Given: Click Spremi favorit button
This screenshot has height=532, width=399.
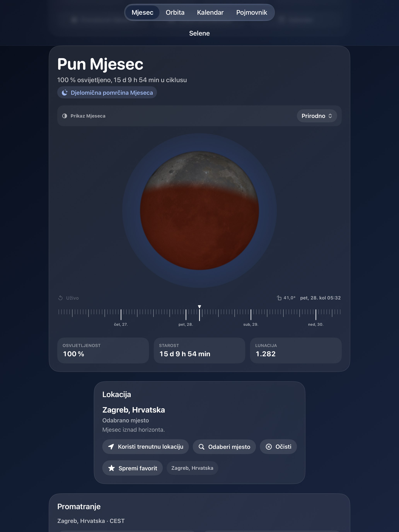Looking at the screenshot, I should (133, 468).
